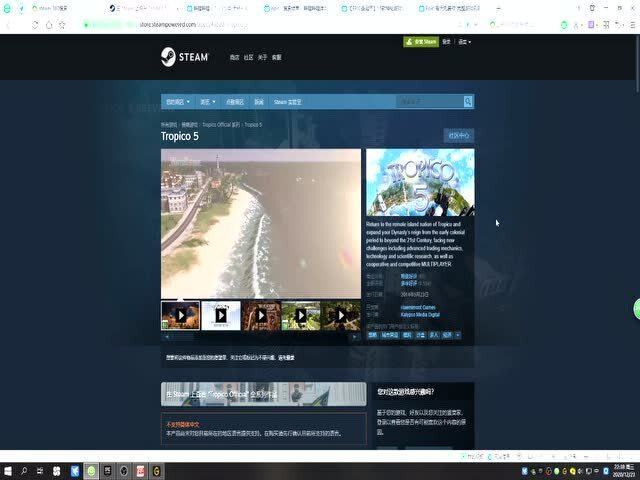This screenshot has height=480, width=640.
Task: Click the green floating icon at the window's right edge
Action: click(637, 309)
